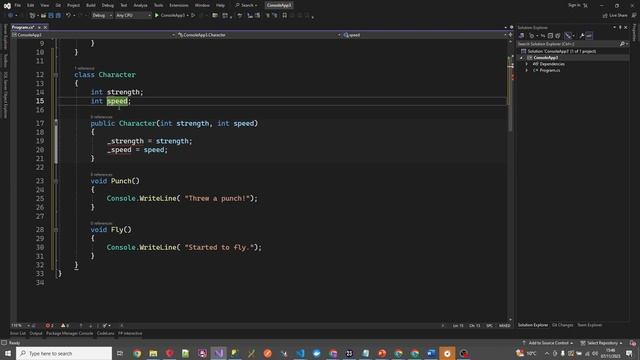Click Solution Explorer Show All Files icon
This screenshot has width=640, height=360.
[558, 36]
